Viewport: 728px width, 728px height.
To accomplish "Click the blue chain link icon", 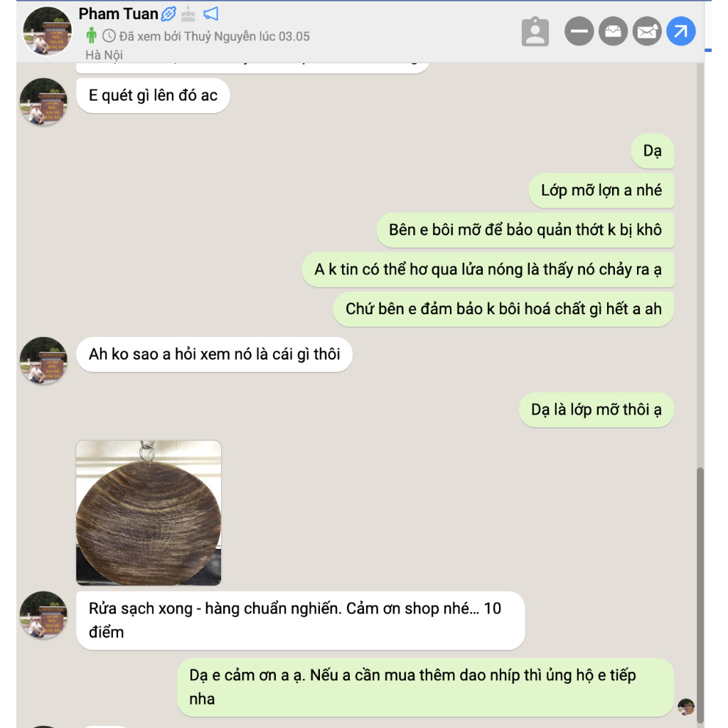I will [168, 14].
